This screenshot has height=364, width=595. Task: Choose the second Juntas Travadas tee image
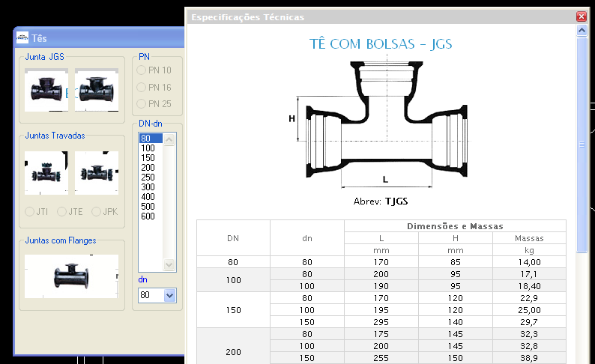[x=97, y=173]
